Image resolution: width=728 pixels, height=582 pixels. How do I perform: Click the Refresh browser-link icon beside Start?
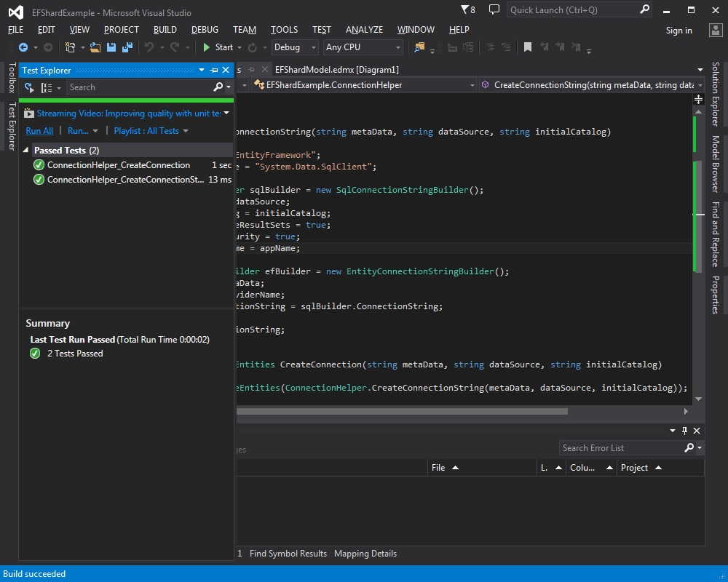[252, 47]
